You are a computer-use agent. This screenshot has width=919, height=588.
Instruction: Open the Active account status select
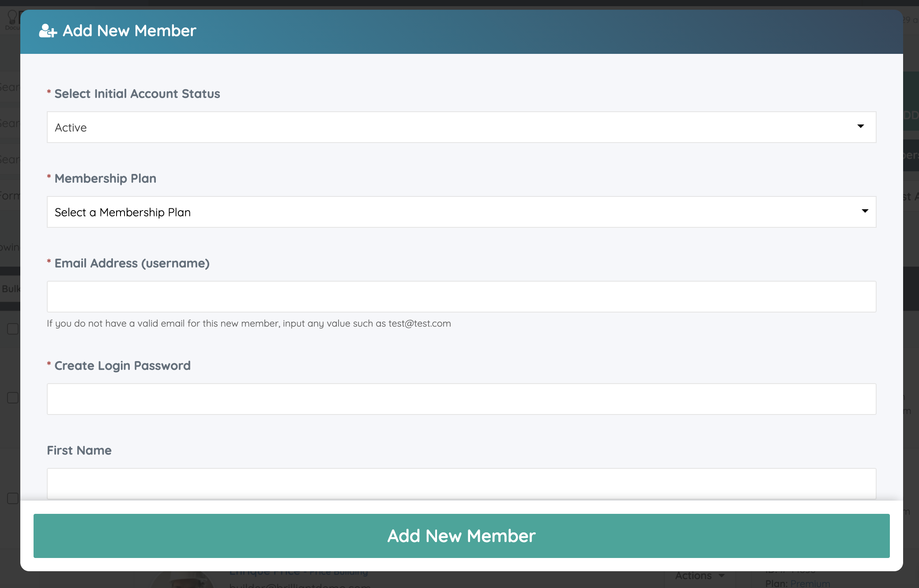click(461, 127)
